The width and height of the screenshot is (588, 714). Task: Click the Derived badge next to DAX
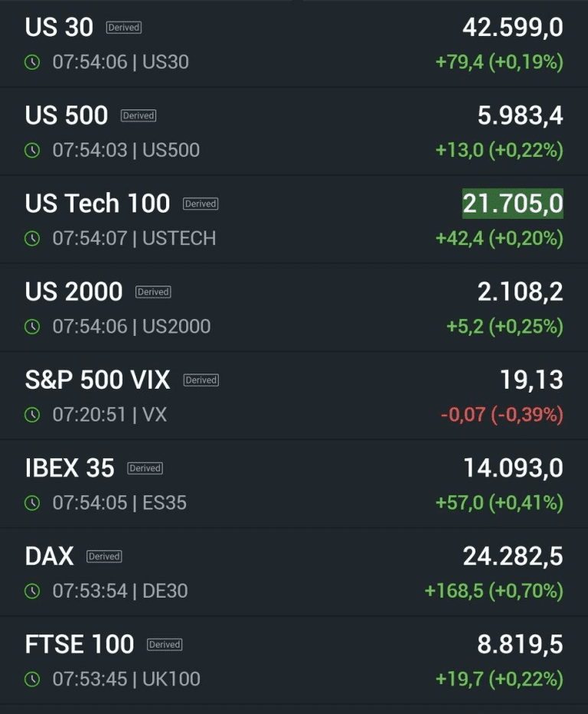tap(104, 556)
